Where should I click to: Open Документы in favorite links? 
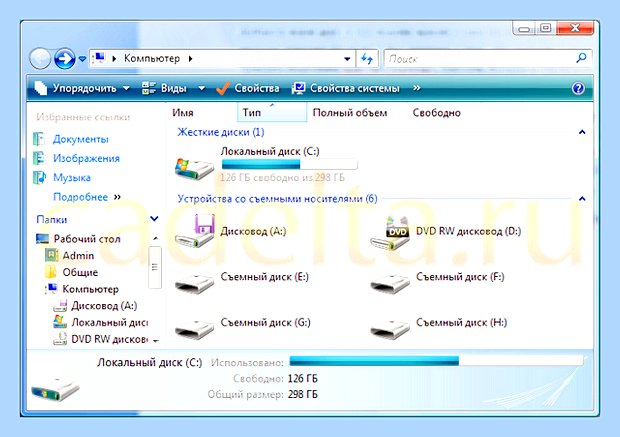tap(81, 139)
